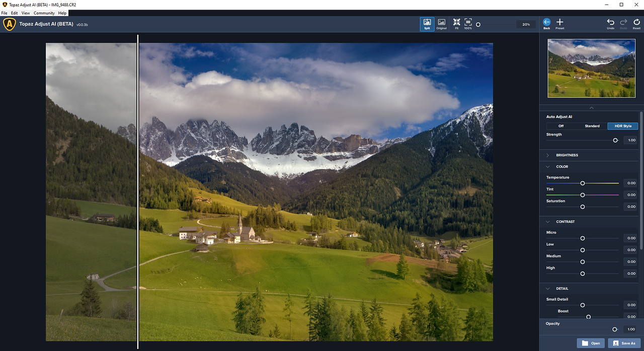The width and height of the screenshot is (644, 351).
Task: Open the View menu
Action: point(26,13)
